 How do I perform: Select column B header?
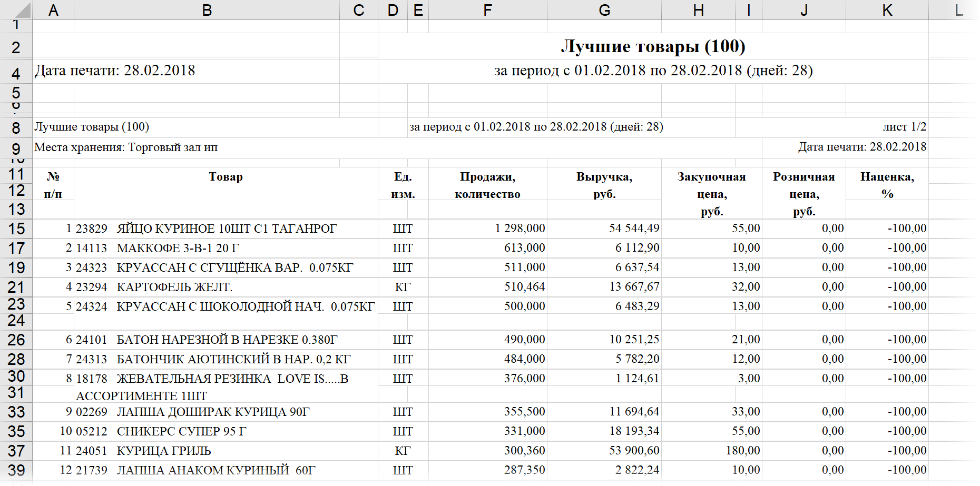(207, 10)
